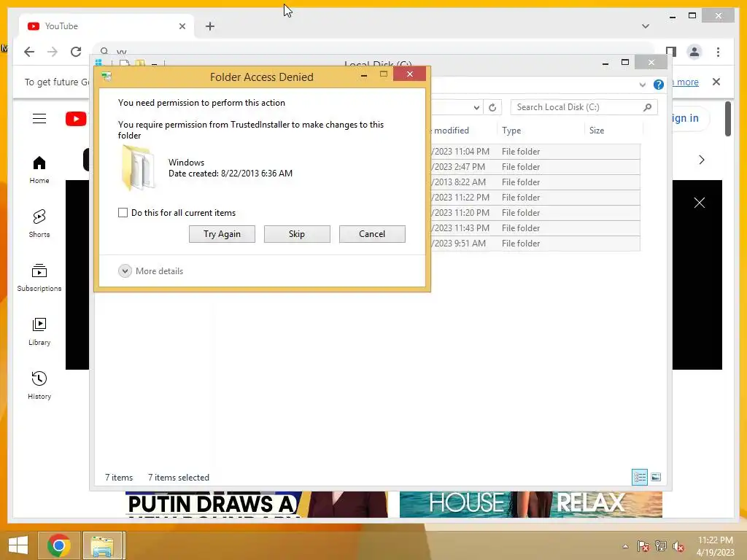The height and width of the screenshot is (560, 747).
Task: Click the Windows folder icon in dialog
Action: [x=138, y=168]
